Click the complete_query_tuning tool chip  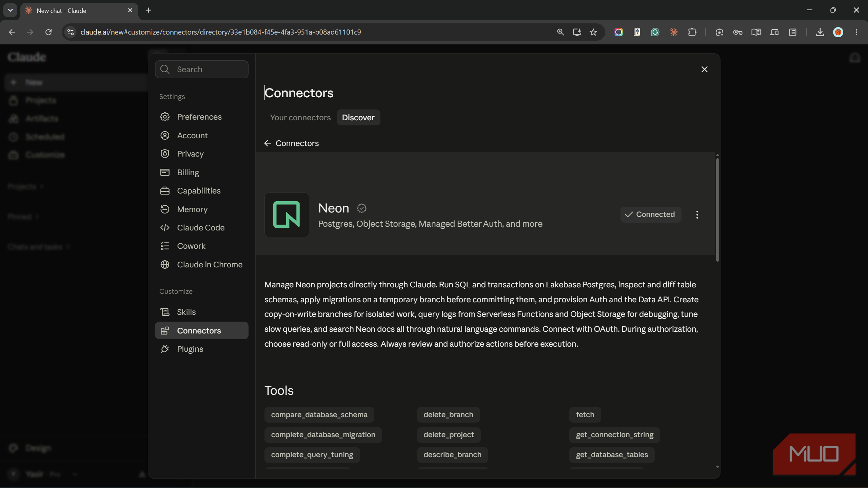(312, 454)
